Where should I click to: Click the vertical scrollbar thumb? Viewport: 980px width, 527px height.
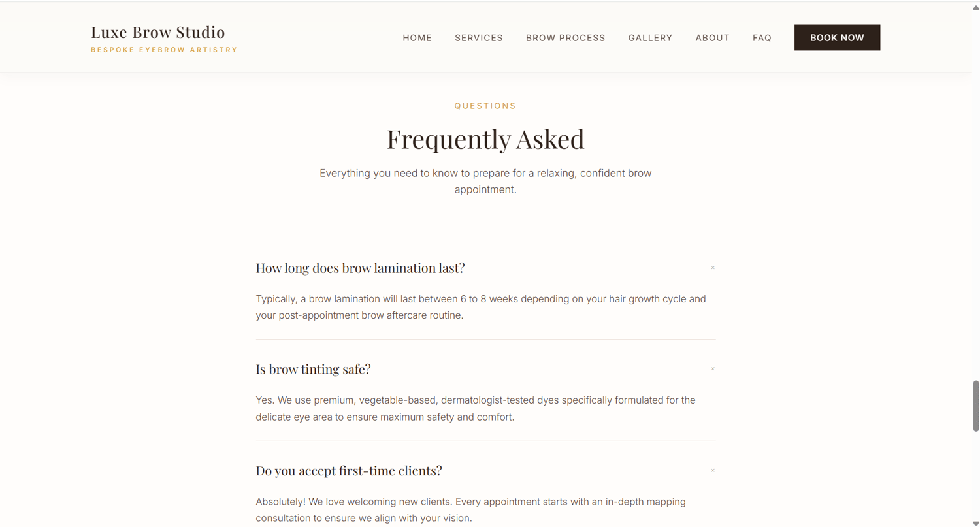point(976,406)
